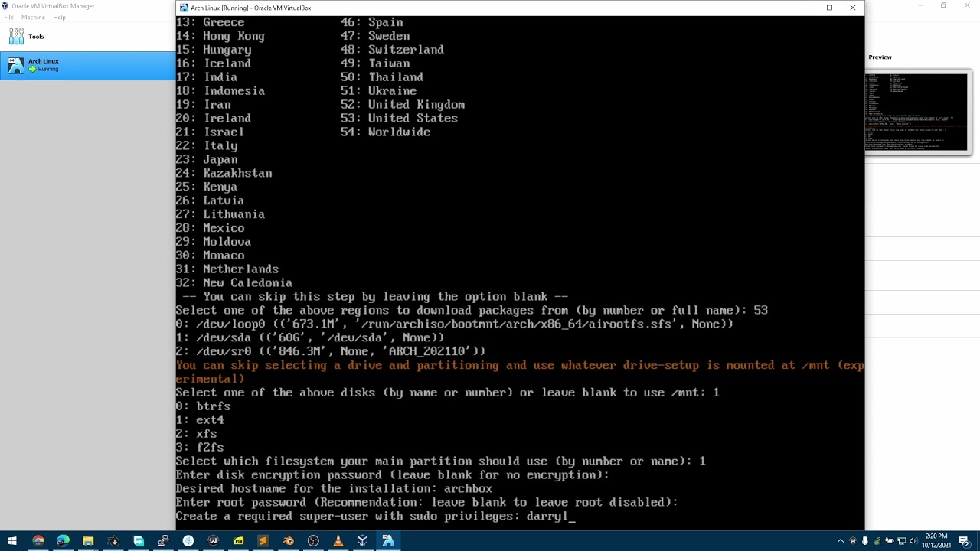Maximize the Arch Linux VM window
Screen dimensions: 980x551
829,8
